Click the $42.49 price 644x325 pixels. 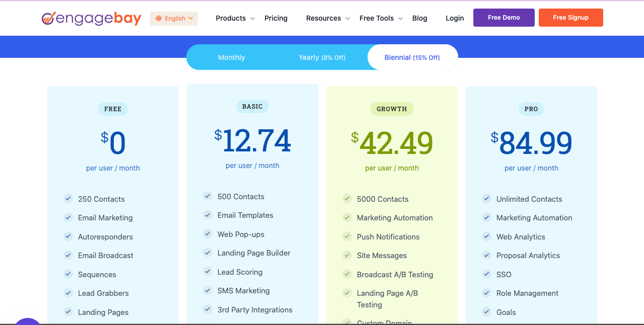[x=392, y=143]
